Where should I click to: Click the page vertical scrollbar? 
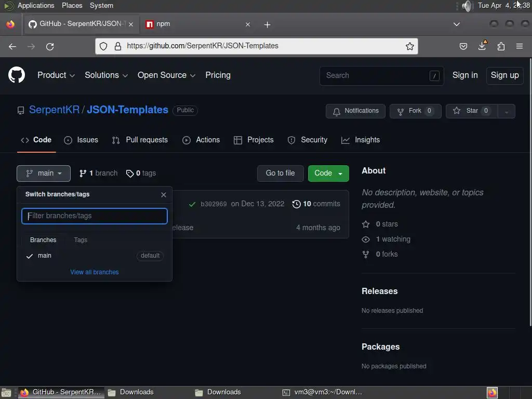pos(530,192)
